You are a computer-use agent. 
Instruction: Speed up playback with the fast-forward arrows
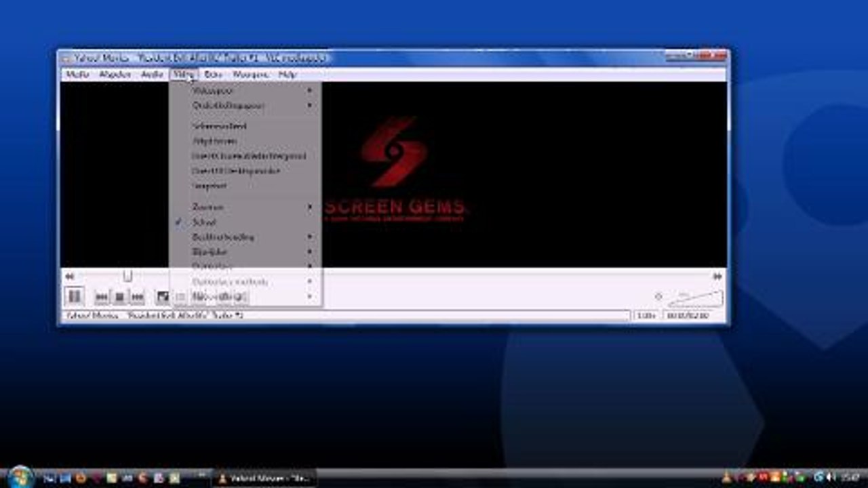click(x=717, y=277)
